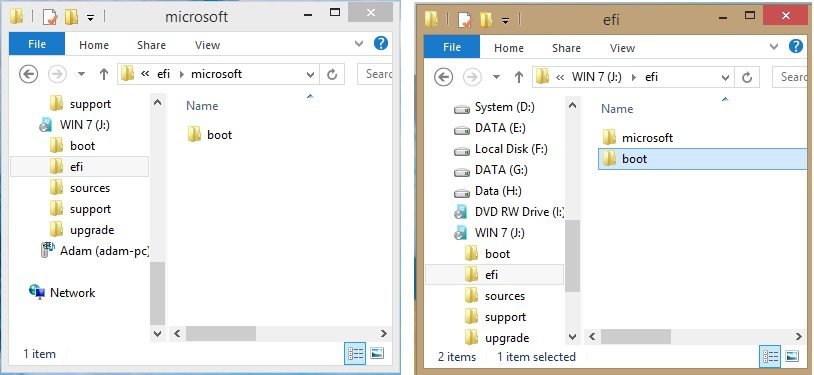The height and width of the screenshot is (375, 814).
Task: Open the File tab in efi window
Action: 452,47
